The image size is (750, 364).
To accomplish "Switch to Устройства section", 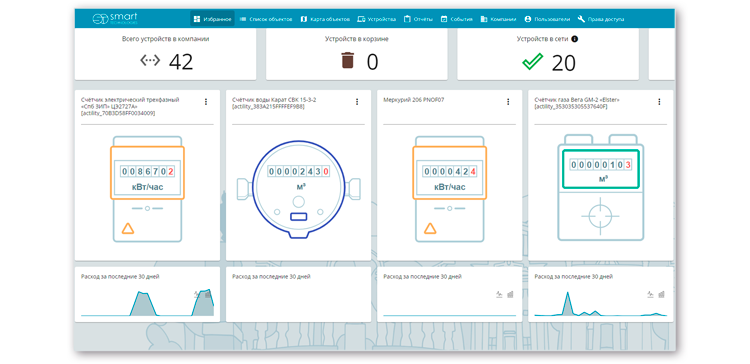I will 376,19.
